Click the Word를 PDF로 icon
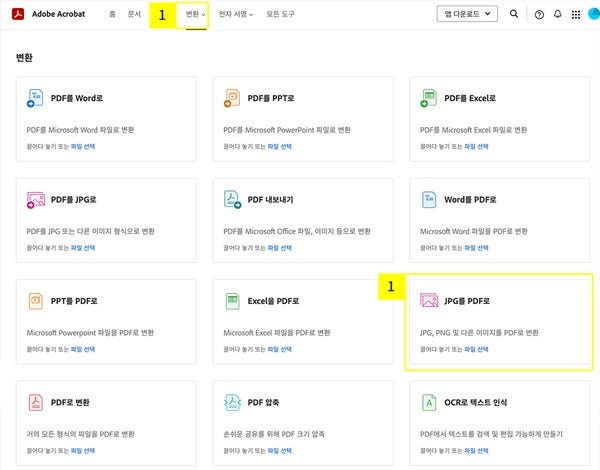This screenshot has height=470, width=600. (x=429, y=199)
